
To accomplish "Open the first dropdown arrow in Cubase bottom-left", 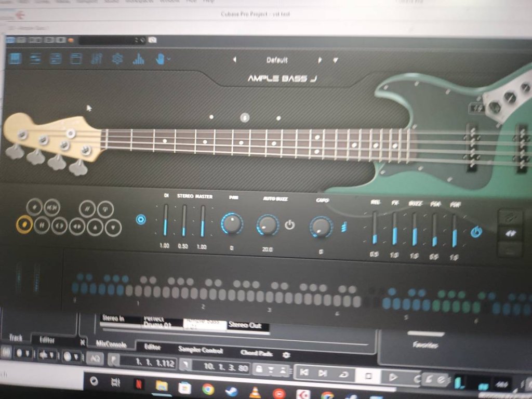I will pos(27,354).
